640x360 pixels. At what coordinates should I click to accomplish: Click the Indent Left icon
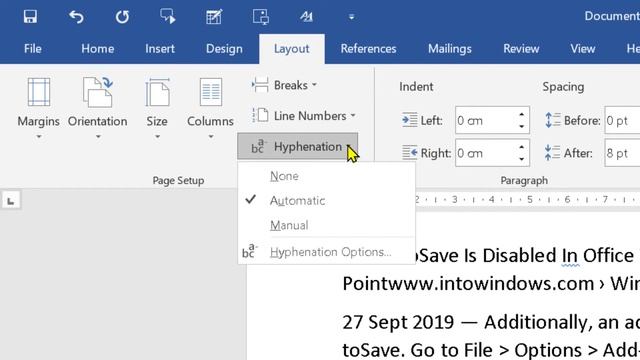click(x=409, y=120)
